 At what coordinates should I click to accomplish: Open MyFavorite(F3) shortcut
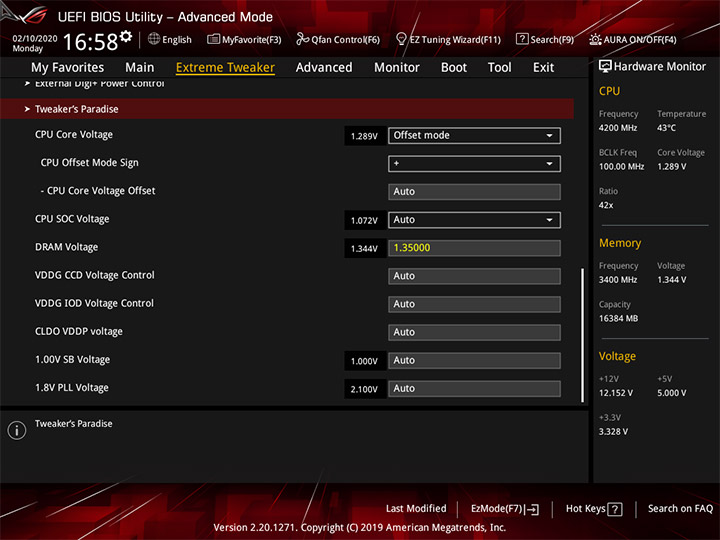(x=244, y=39)
